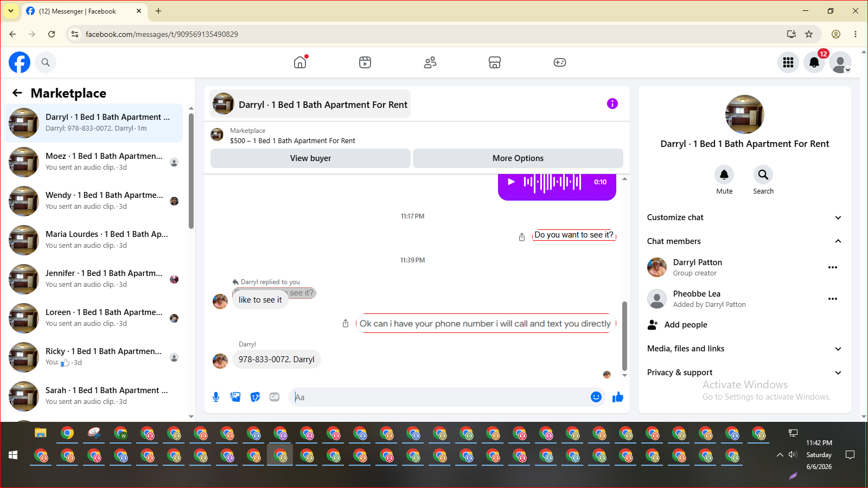Viewport: 868px width, 488px height.
Task: Open the Sarah conversation
Action: click(x=94, y=396)
